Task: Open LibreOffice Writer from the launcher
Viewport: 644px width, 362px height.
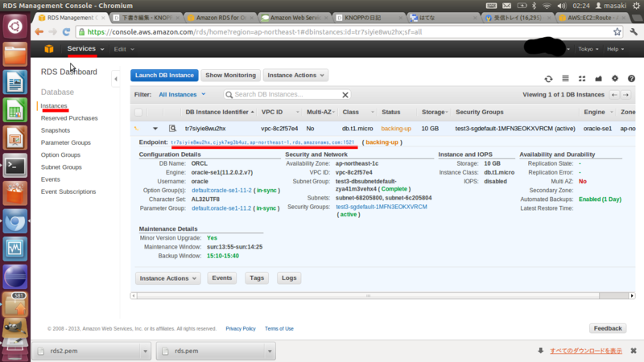Action: tap(15, 82)
